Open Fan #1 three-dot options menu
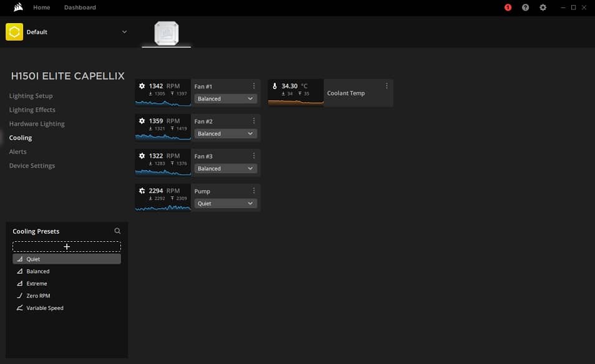This screenshot has width=595, height=364. [254, 86]
